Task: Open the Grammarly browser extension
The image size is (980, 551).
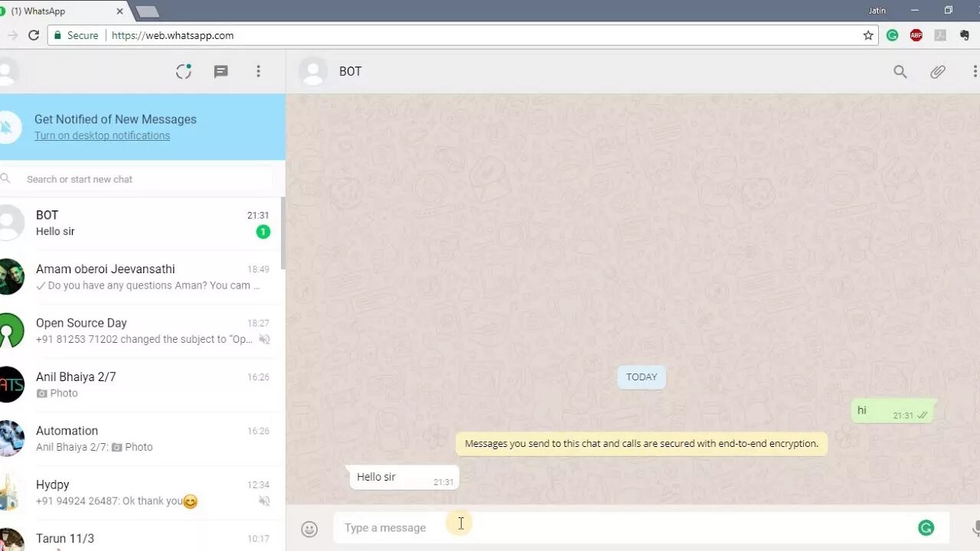Action: click(x=892, y=35)
